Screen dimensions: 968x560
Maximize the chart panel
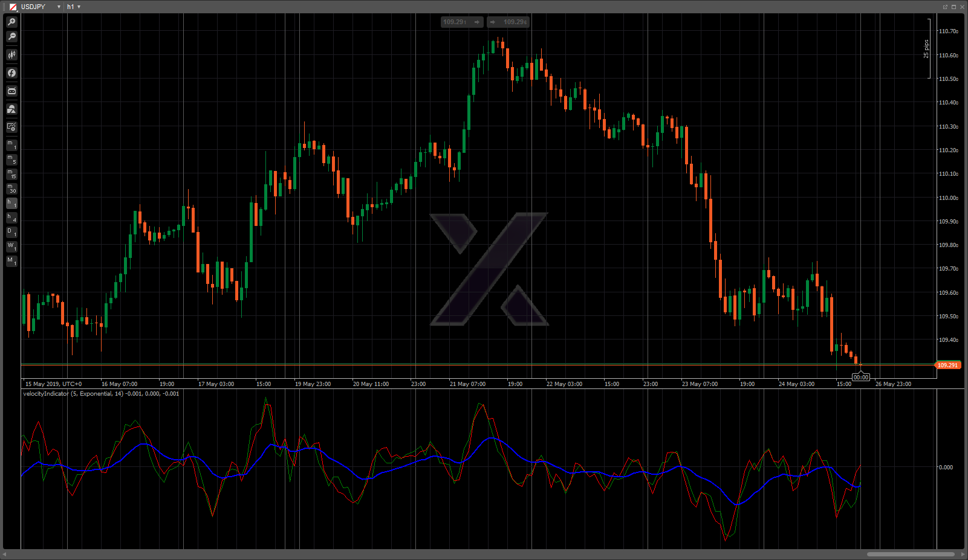(953, 7)
